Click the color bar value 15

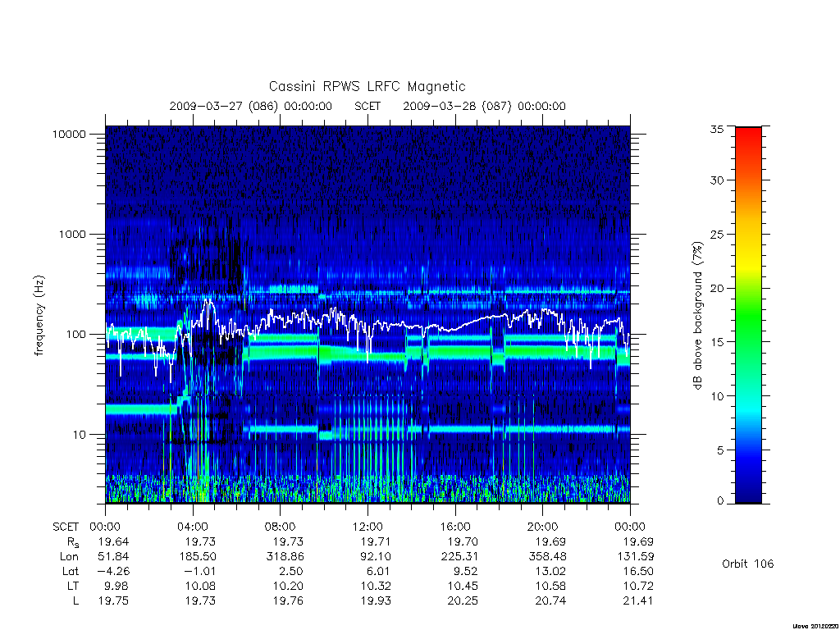717,342
